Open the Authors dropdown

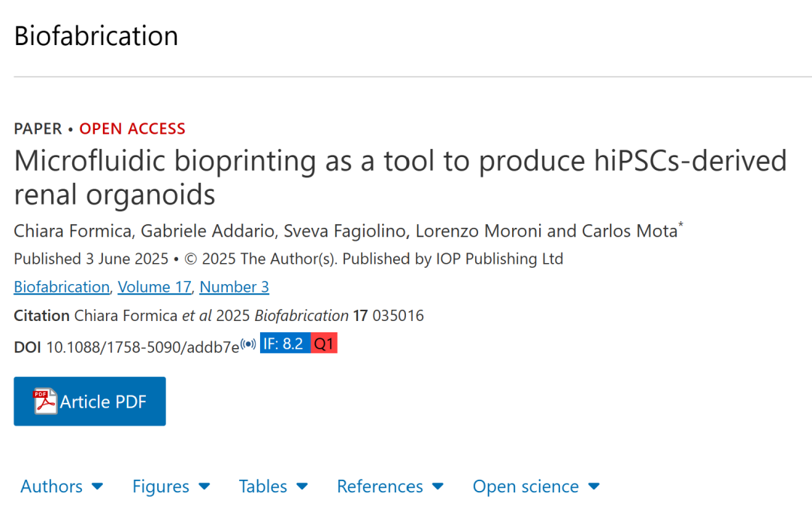pos(62,486)
